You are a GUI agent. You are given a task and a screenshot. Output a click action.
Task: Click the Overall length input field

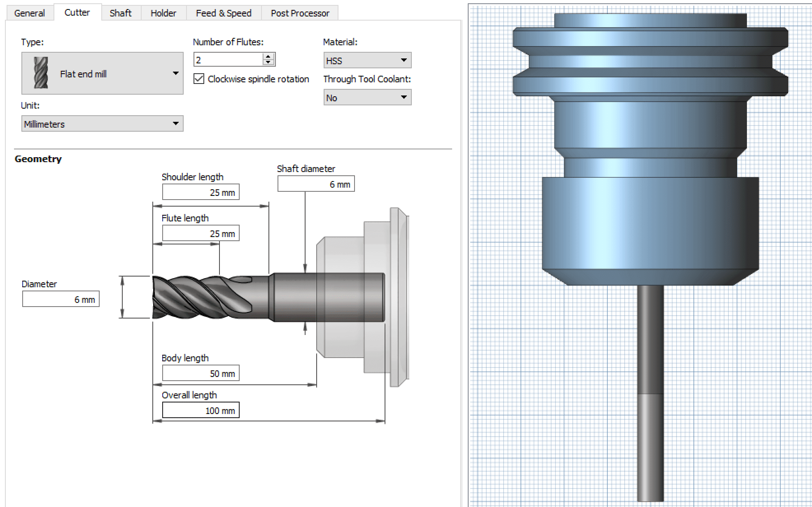(201, 410)
